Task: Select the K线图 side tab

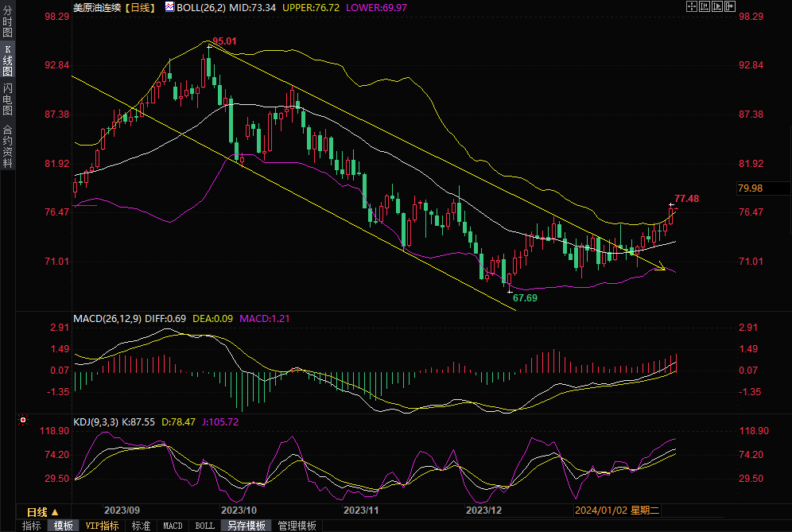Action: point(8,66)
